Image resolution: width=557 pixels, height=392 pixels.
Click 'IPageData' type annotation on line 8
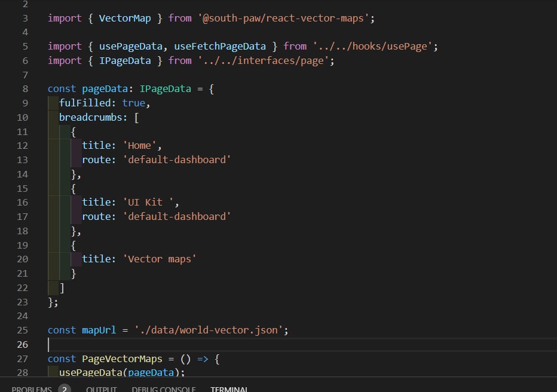point(165,89)
